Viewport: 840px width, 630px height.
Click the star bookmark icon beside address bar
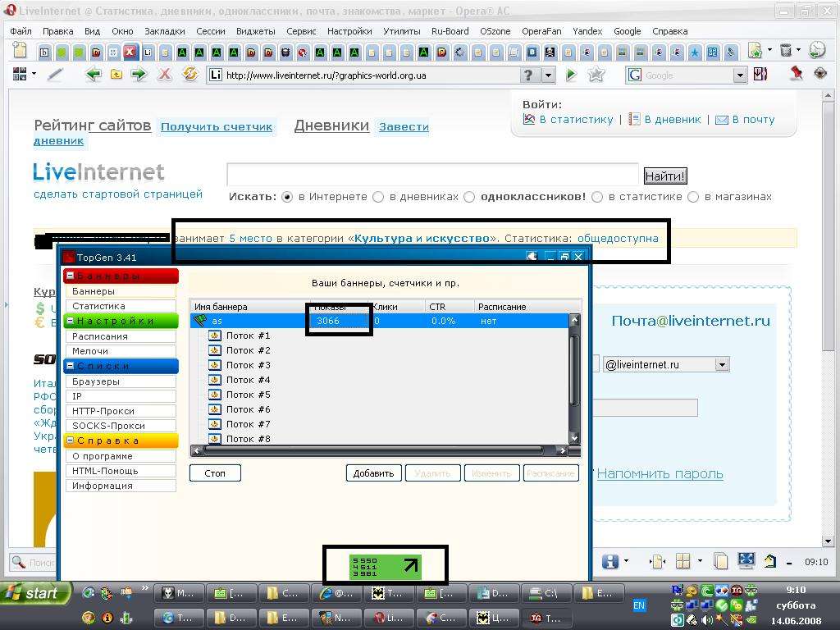click(x=596, y=75)
